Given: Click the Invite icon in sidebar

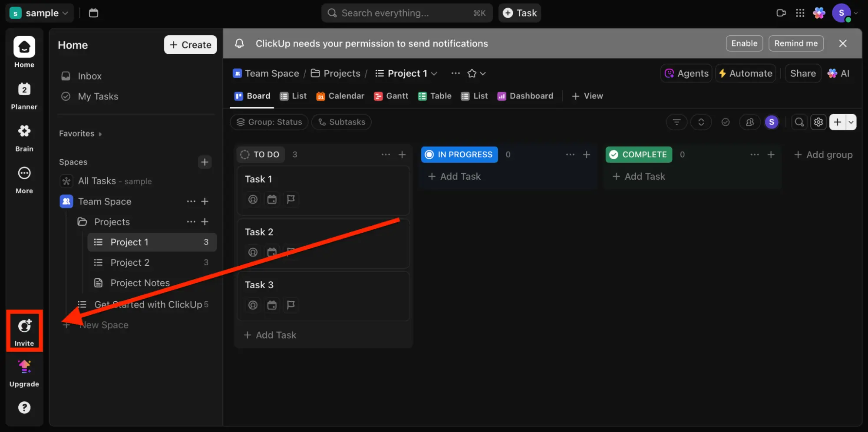Looking at the screenshot, I should [24, 332].
